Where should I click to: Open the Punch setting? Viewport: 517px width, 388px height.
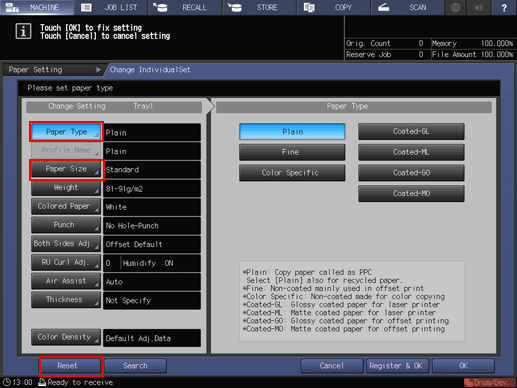point(66,225)
